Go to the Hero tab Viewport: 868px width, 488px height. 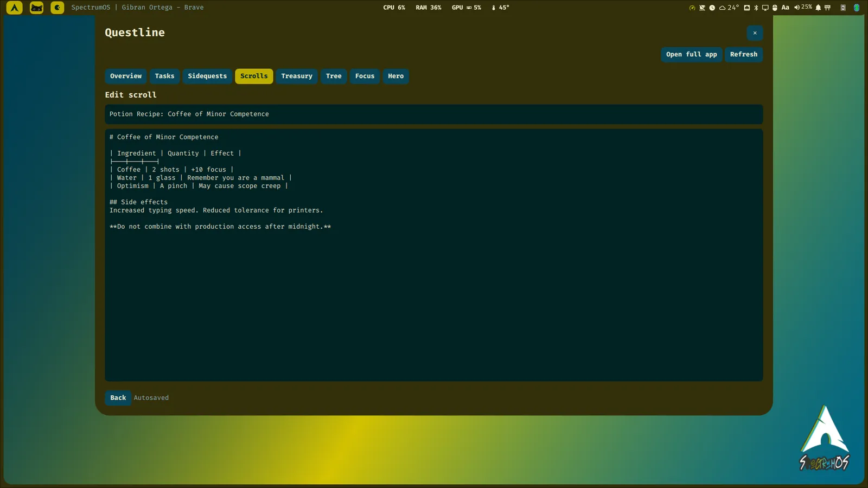pos(395,76)
